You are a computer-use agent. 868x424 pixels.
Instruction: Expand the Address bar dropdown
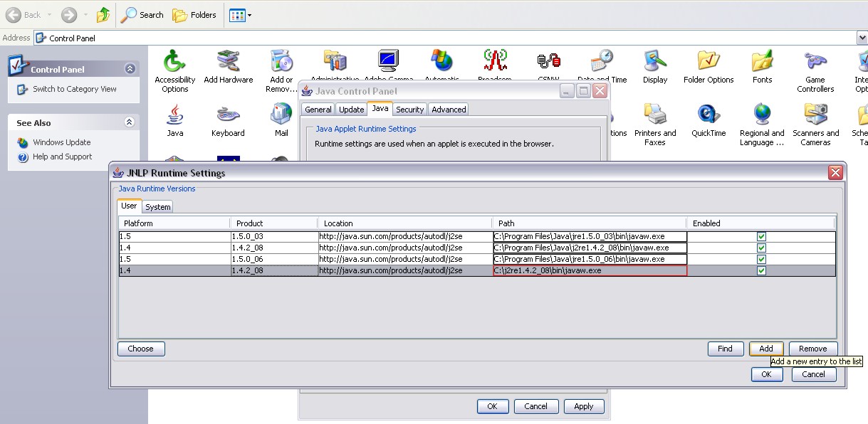click(x=862, y=38)
